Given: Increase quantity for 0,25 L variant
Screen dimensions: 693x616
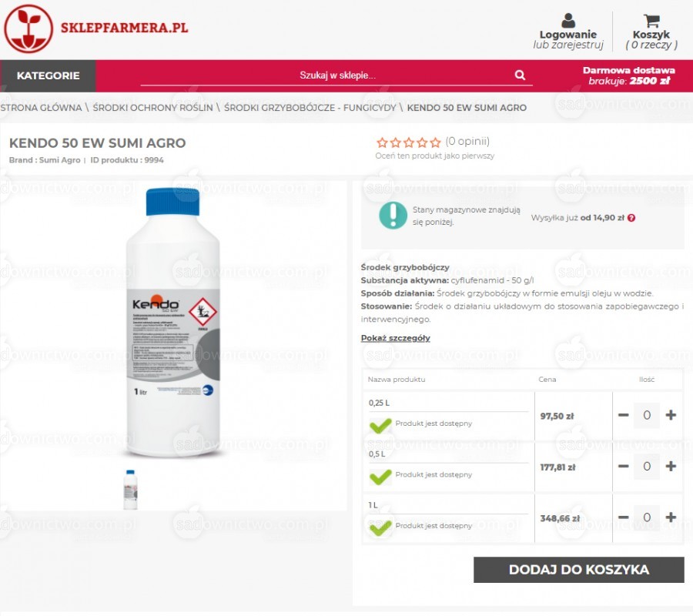Looking at the screenshot, I should click(x=671, y=415).
